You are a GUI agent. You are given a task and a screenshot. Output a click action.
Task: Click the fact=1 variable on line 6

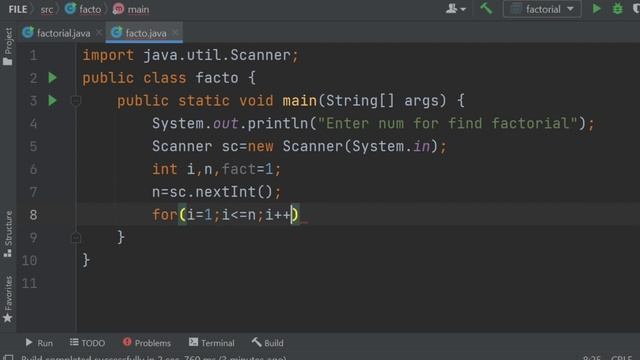click(x=247, y=169)
